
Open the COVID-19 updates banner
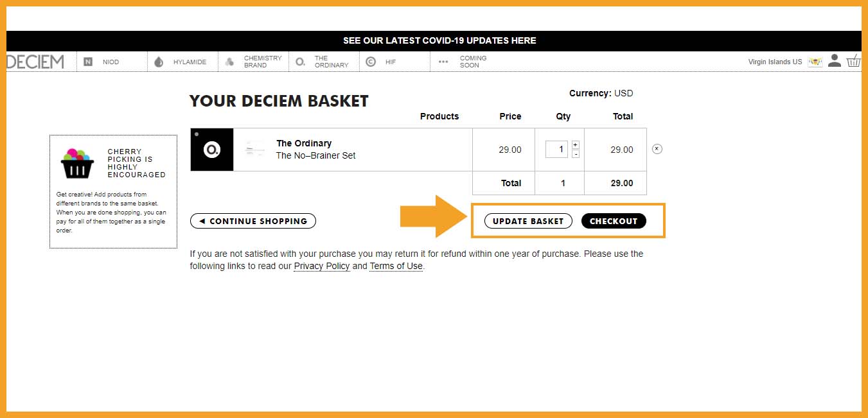[x=439, y=40]
